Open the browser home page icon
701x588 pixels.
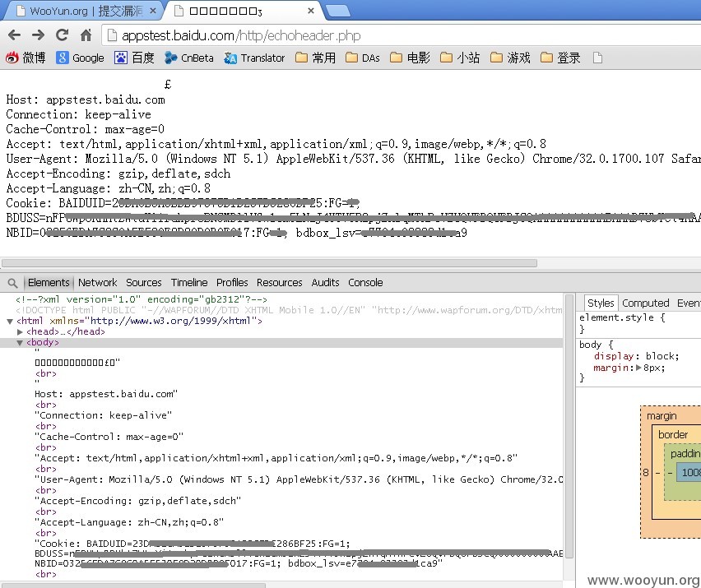[x=86, y=35]
